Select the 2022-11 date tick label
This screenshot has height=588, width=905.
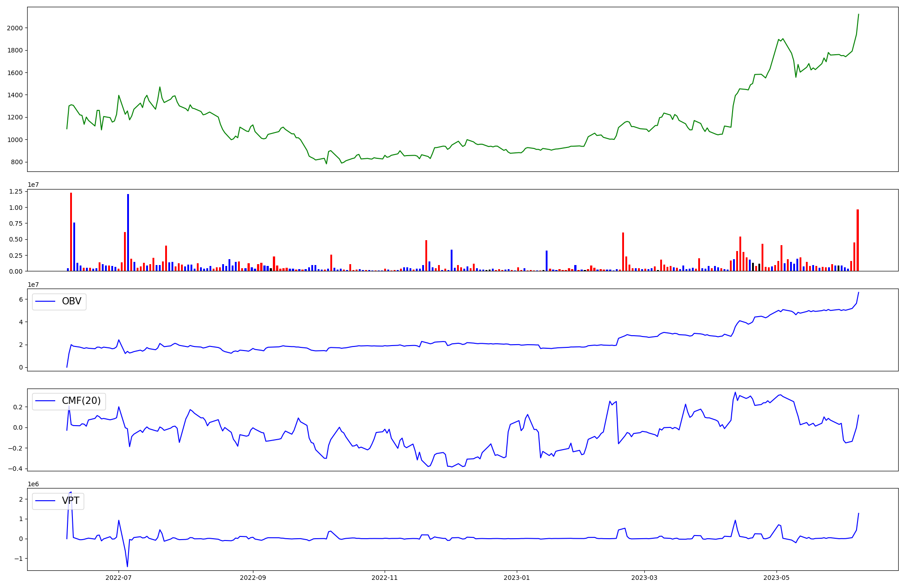[x=385, y=578]
